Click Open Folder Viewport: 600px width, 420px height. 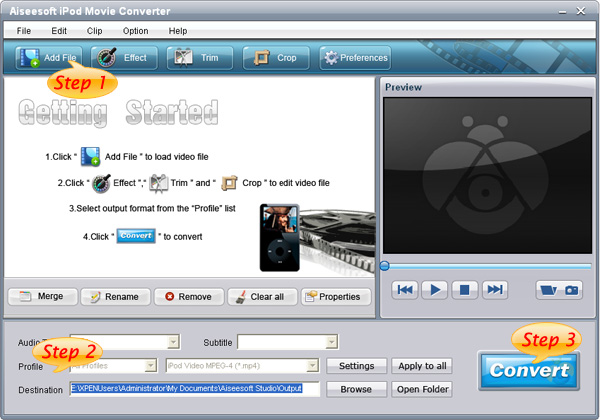pos(422,389)
